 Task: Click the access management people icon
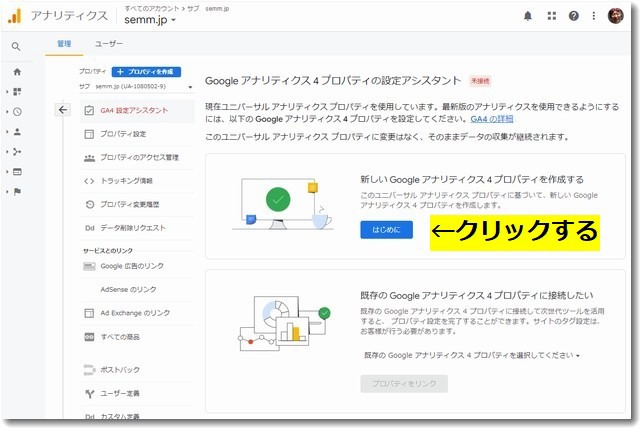tap(89, 158)
